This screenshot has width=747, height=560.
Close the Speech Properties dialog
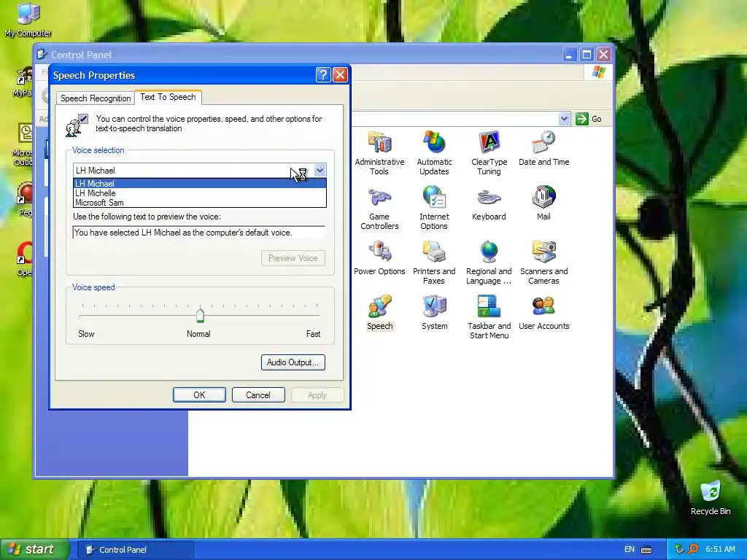coord(340,75)
